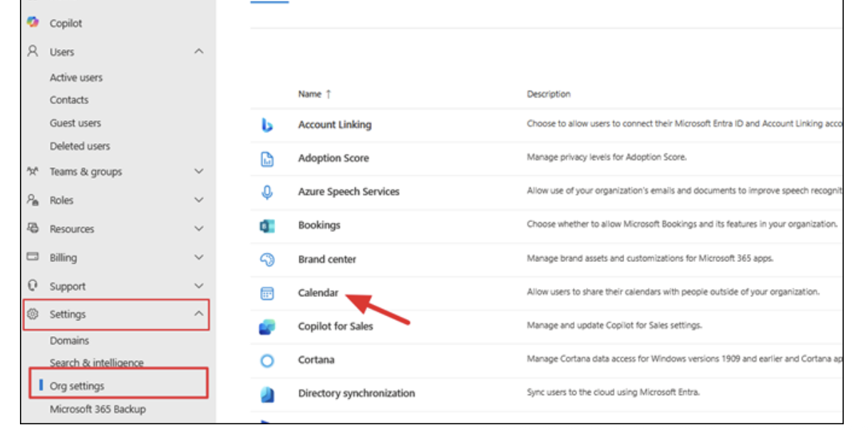The width and height of the screenshot is (868, 430).
Task: Collapse the Settings section chevron
Action: (x=199, y=314)
